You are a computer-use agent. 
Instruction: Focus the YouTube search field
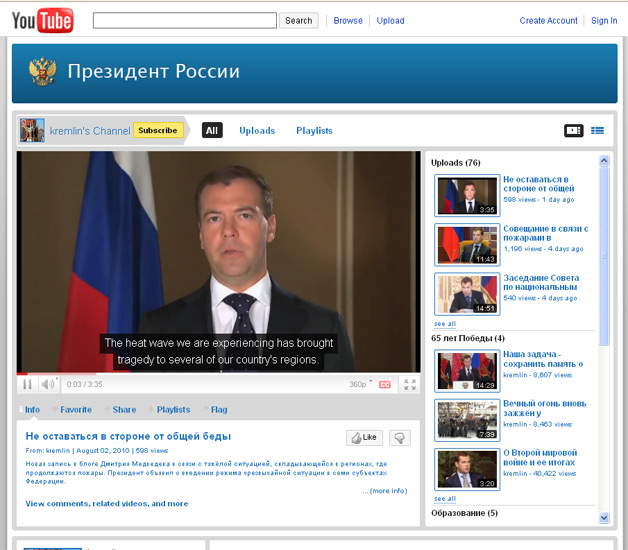tap(185, 20)
